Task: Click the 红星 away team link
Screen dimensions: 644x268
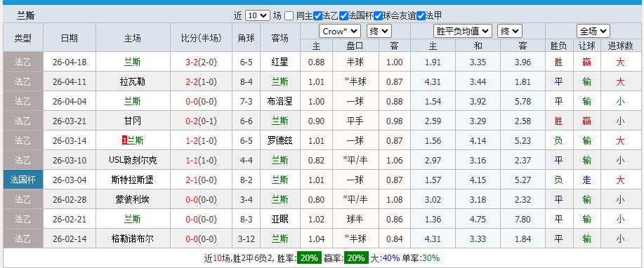Action: [280, 62]
